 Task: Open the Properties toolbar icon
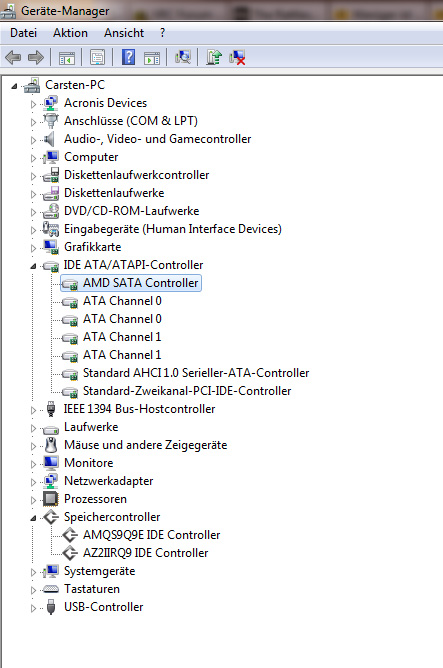pyautogui.click(x=98, y=57)
